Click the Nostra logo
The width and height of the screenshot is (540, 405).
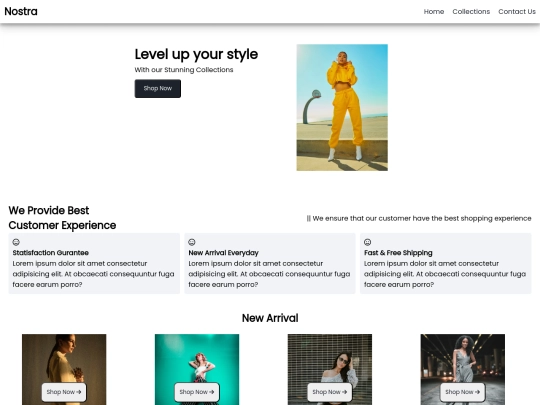point(21,11)
